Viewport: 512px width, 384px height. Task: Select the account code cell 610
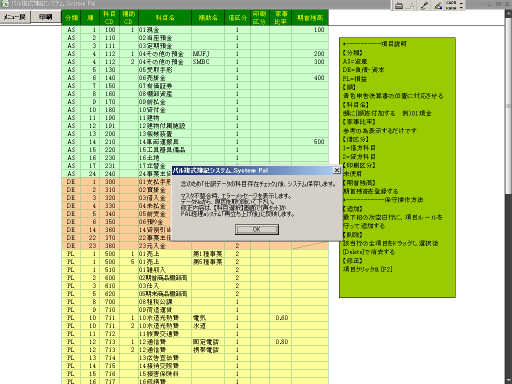coord(109,286)
